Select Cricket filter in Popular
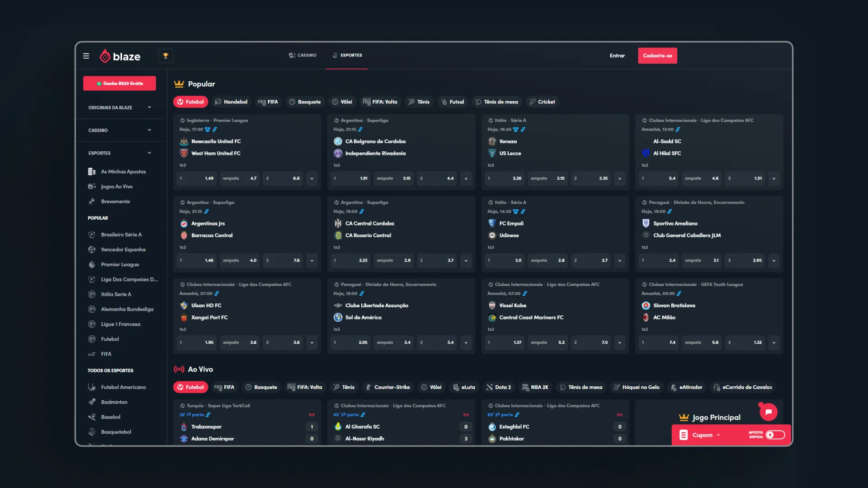The width and height of the screenshot is (868, 488). [542, 102]
